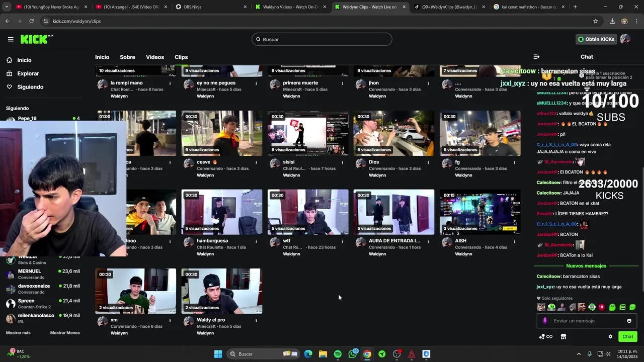Click the Obtén KICKs button
Viewport: 644px width, 362px height.
coord(596,39)
